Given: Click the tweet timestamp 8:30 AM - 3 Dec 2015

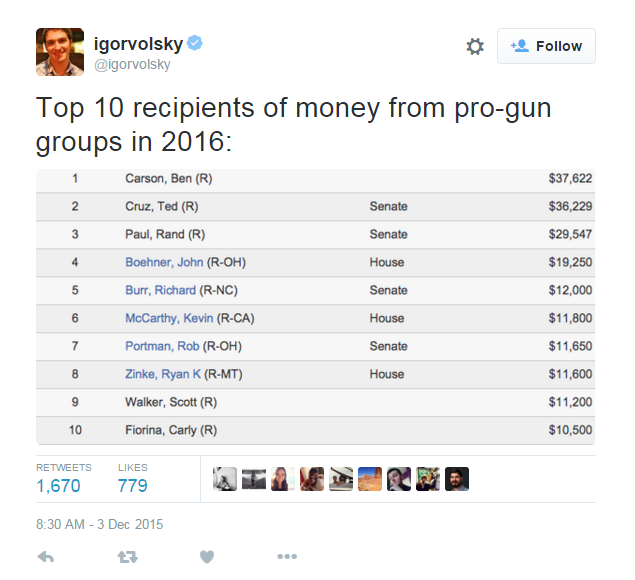Looking at the screenshot, I should coord(100,524).
